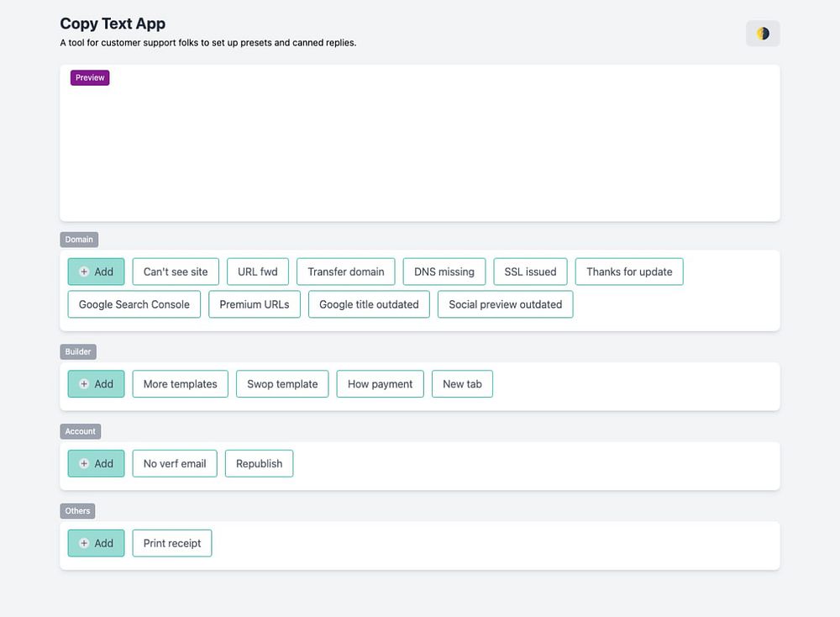Click the plus icon in Others' Add button
The width and height of the screenshot is (840, 617).
(x=84, y=543)
